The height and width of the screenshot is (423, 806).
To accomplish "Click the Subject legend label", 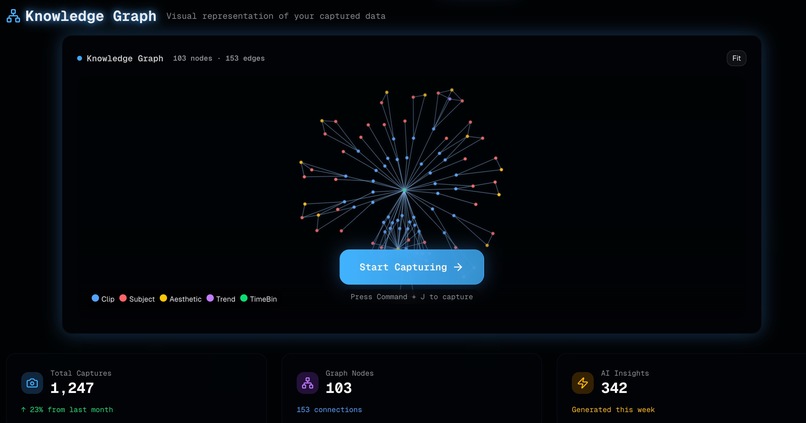I will [142, 299].
